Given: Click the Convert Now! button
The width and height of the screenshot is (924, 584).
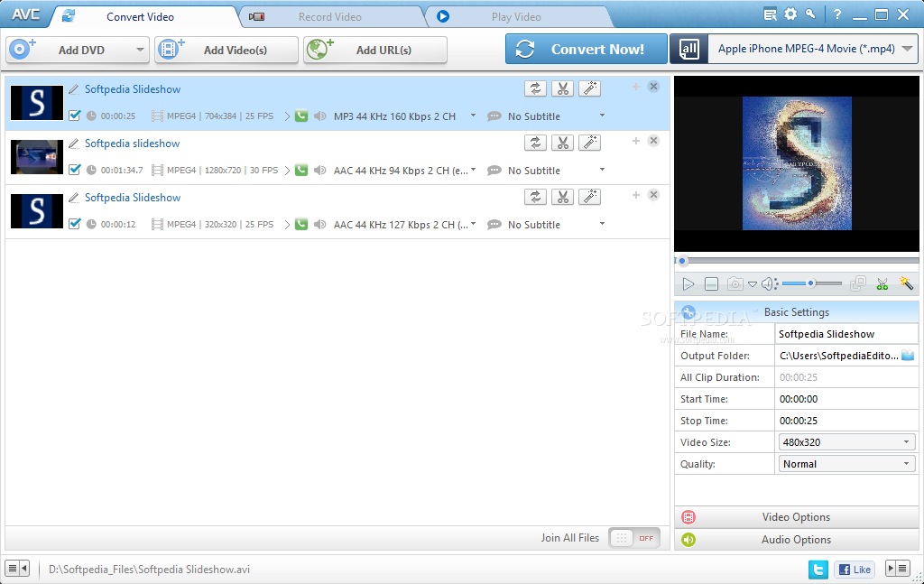Looking at the screenshot, I should pyautogui.click(x=587, y=49).
